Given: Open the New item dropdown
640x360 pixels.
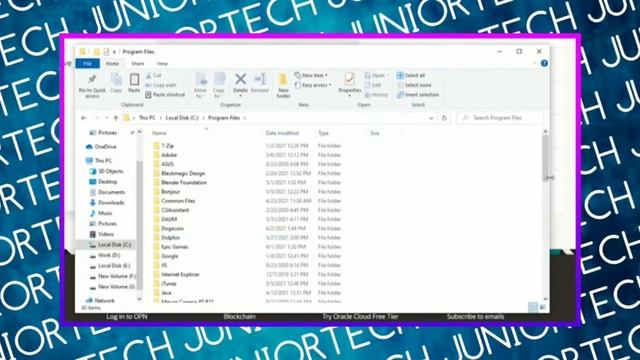Looking at the screenshot, I should coord(311,76).
